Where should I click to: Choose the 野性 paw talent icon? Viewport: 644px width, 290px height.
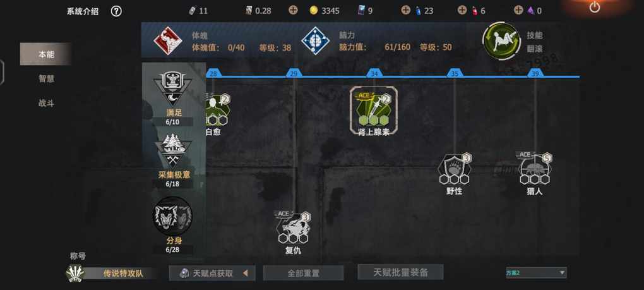click(454, 169)
